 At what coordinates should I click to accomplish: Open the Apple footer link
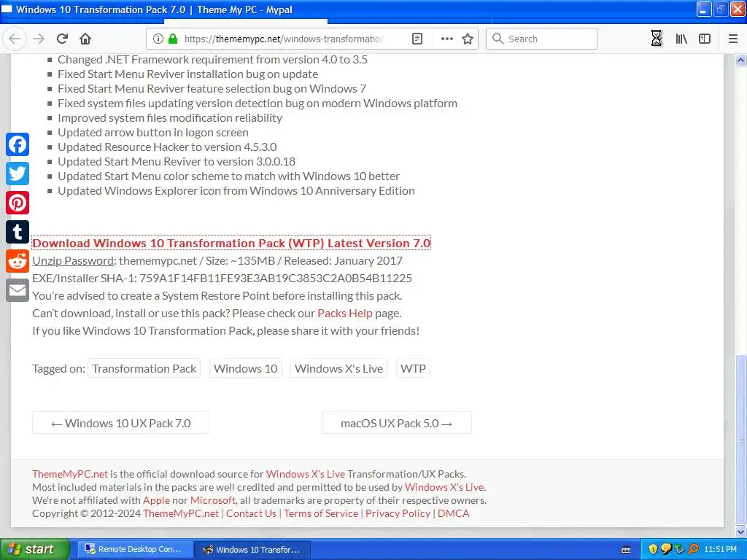156,500
